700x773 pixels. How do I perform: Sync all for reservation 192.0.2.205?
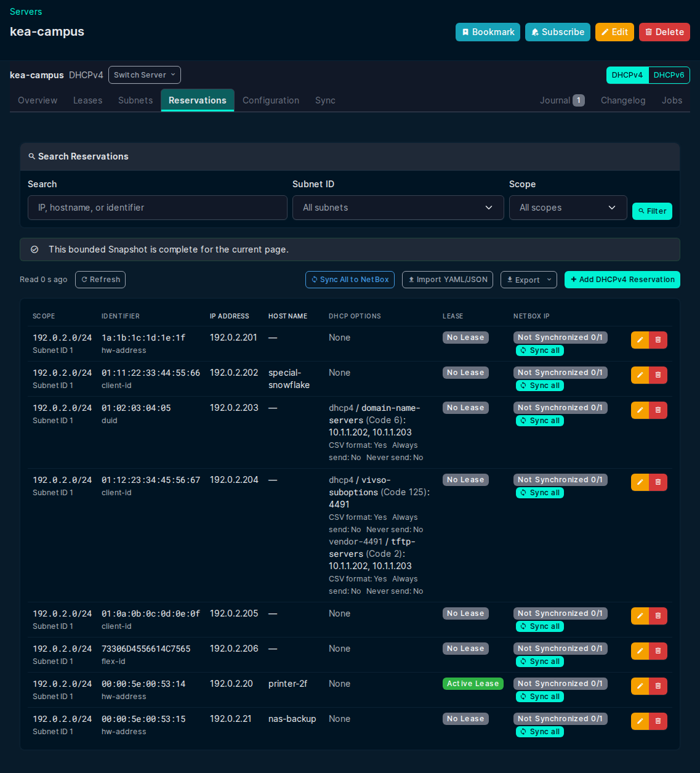pos(540,626)
